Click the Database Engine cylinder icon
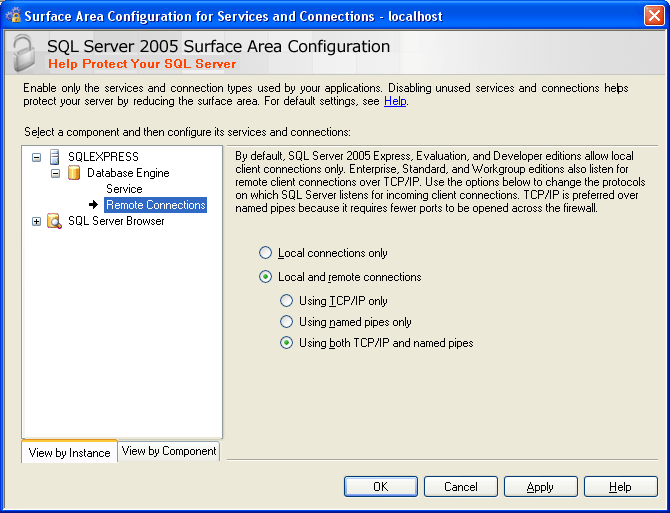 click(74, 173)
